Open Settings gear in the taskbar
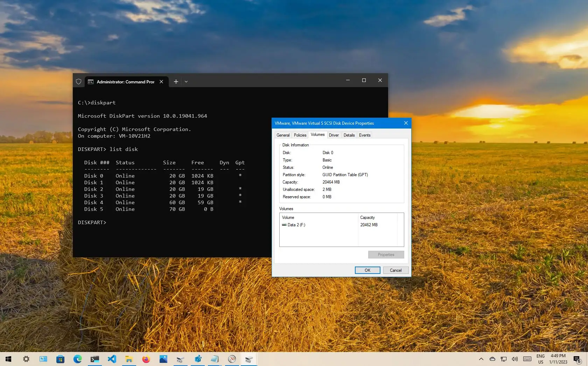Screen dimensions: 588x366 (26, 359)
